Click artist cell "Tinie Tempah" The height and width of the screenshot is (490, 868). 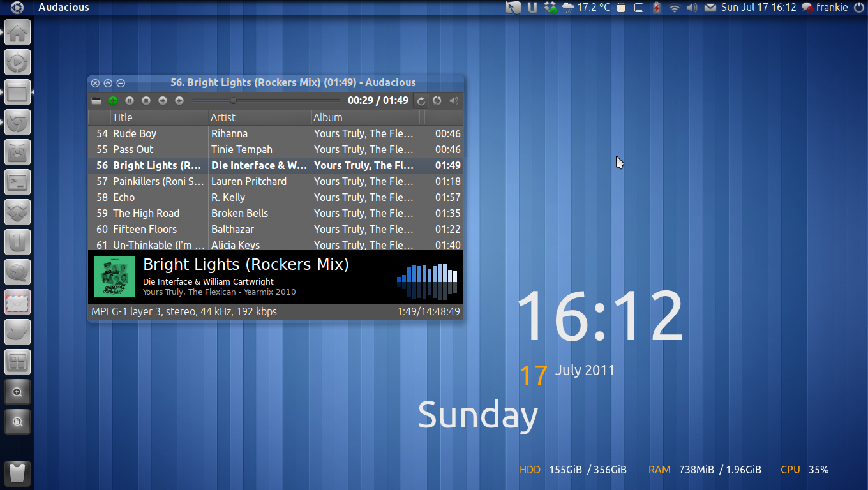coord(242,149)
